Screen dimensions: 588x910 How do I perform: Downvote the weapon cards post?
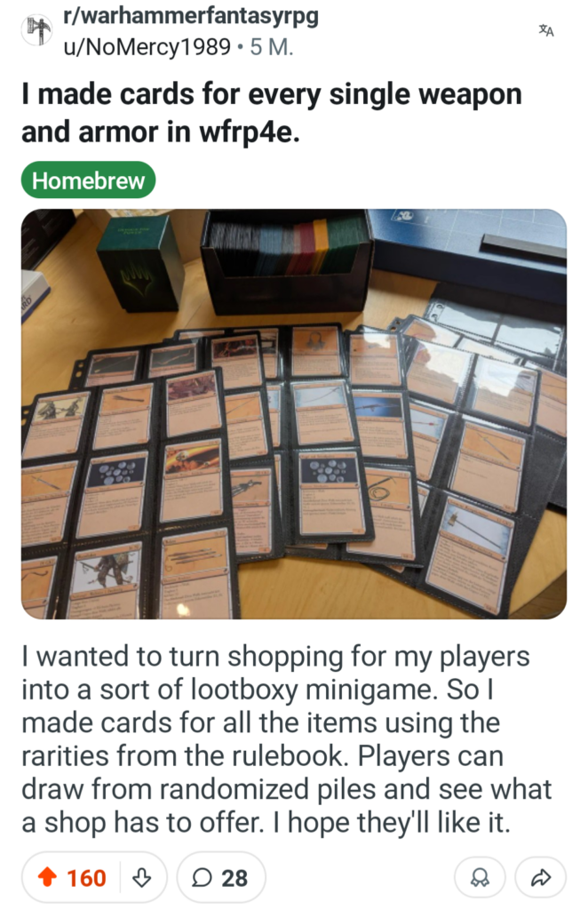pos(142,877)
